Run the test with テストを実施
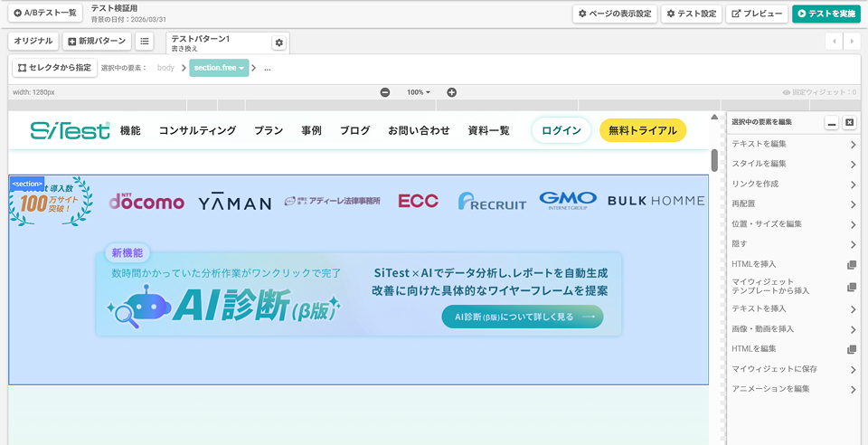This screenshot has height=445, width=868. (x=826, y=14)
